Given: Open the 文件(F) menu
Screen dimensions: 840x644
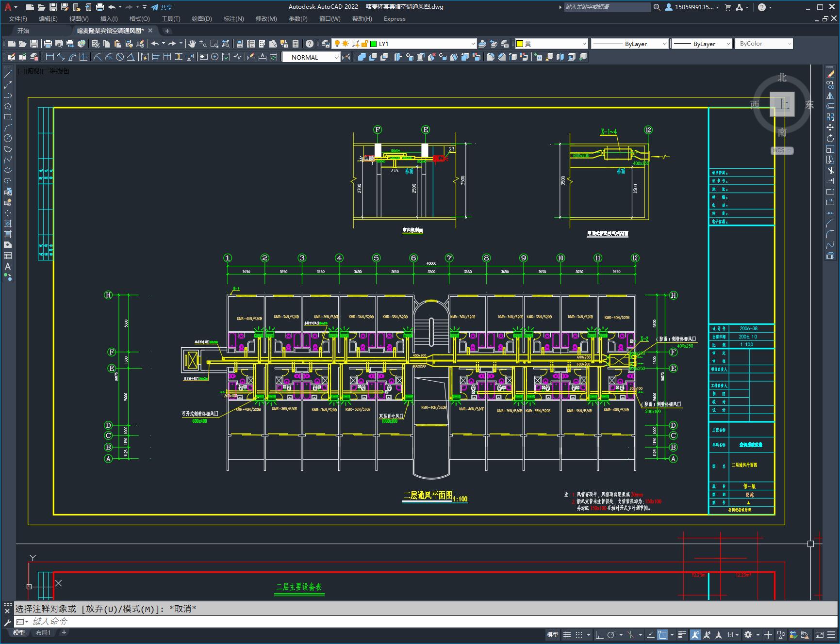Looking at the screenshot, I should point(18,18).
